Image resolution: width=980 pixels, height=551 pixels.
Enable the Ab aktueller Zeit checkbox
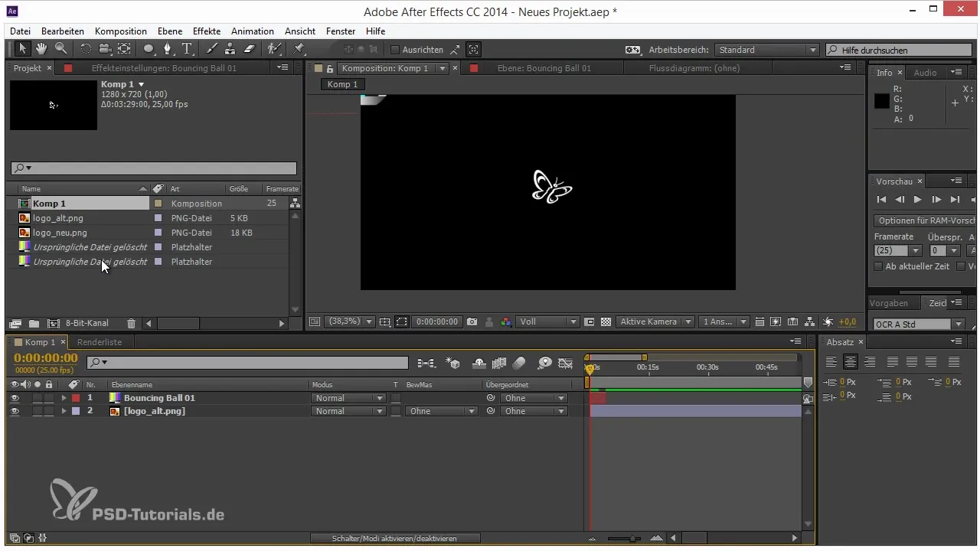click(879, 266)
